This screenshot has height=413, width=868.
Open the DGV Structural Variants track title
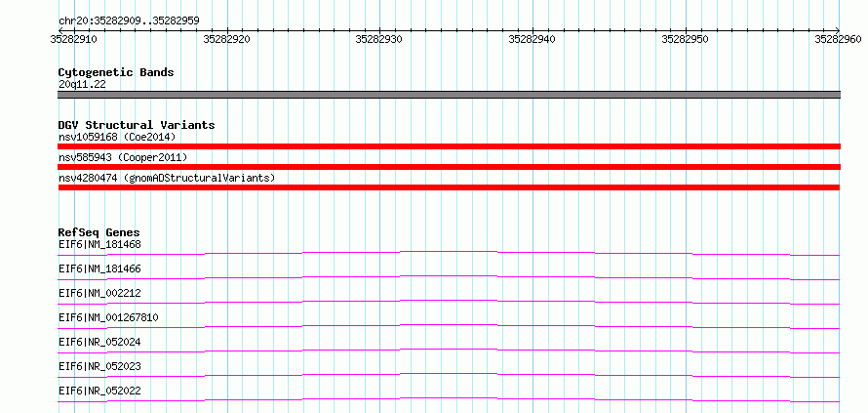point(137,125)
